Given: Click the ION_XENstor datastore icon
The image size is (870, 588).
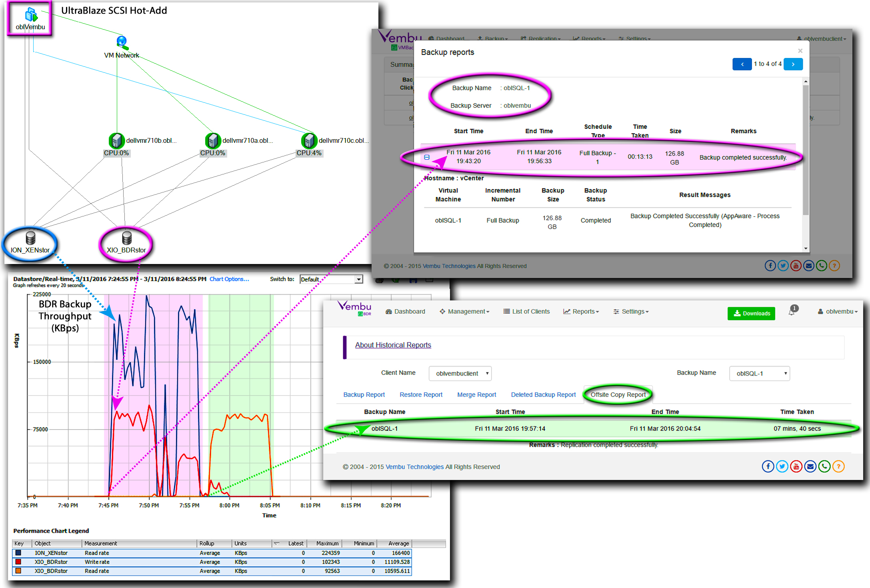Looking at the screenshot, I should coord(30,238).
